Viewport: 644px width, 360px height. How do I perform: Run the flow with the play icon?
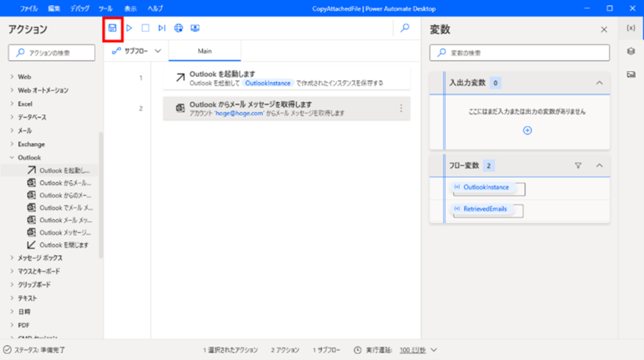[129, 28]
